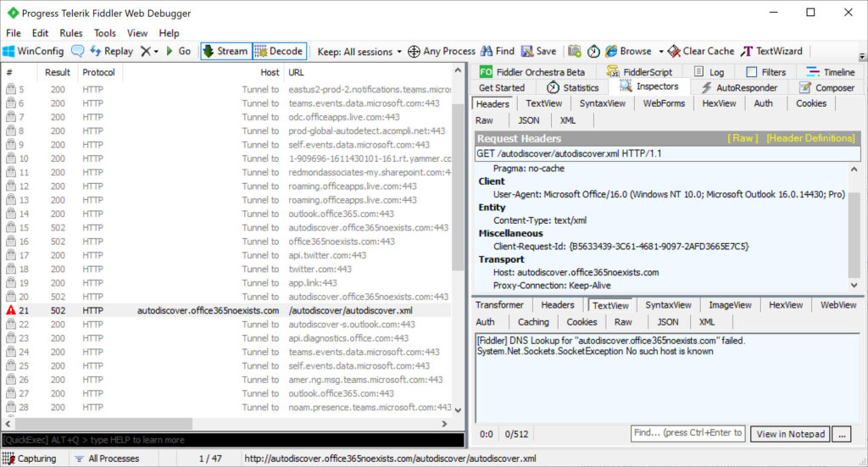Click the timer stopwatch icon

[593, 52]
